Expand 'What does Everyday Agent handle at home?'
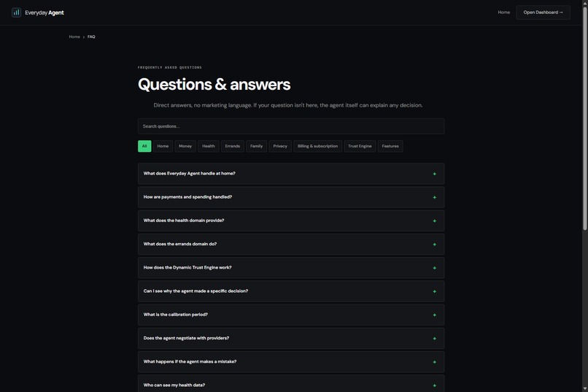588x392 pixels. pos(291,174)
